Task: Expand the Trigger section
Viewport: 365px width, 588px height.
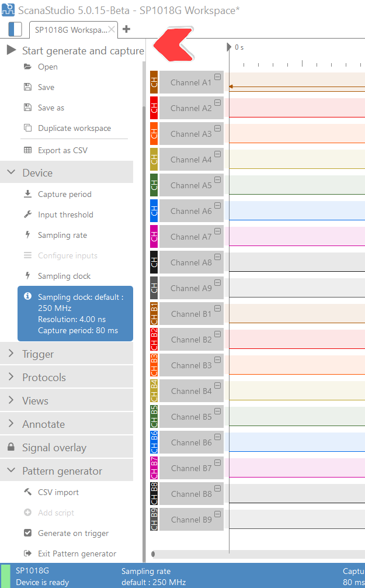Action: (x=38, y=354)
